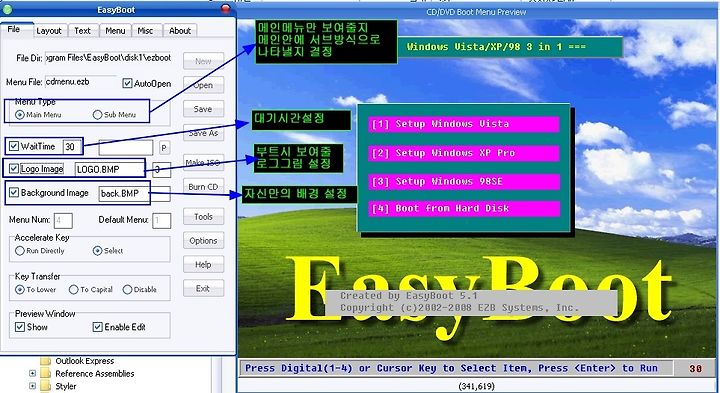The height and width of the screenshot is (393, 720).
Task: Select the Outlook Express folder icon
Action: tap(45, 361)
